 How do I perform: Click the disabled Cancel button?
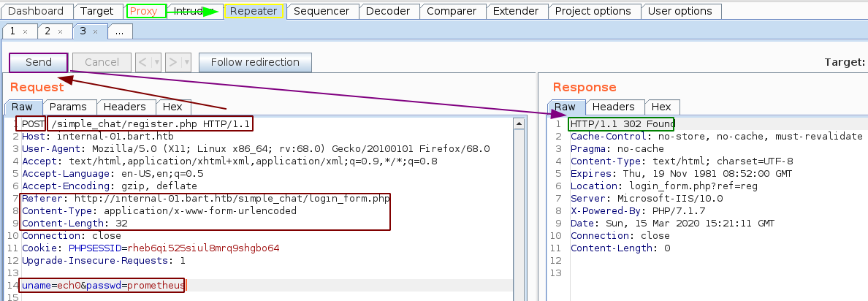point(102,62)
